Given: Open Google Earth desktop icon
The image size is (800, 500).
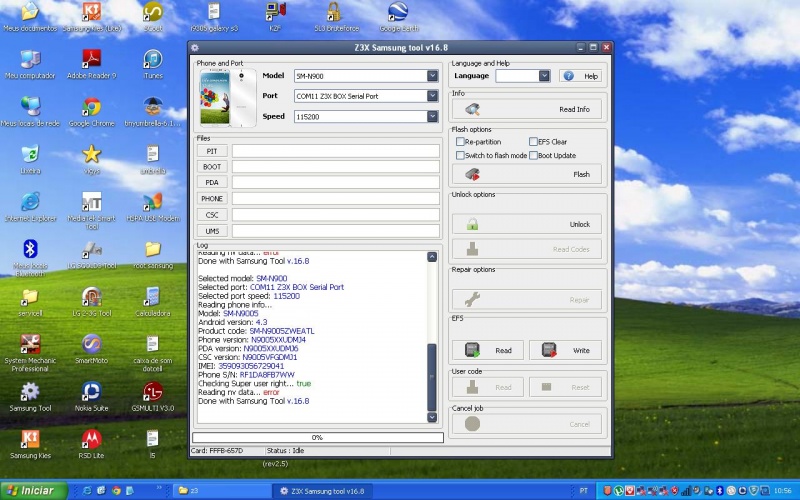Looking at the screenshot, I should coord(398,16).
